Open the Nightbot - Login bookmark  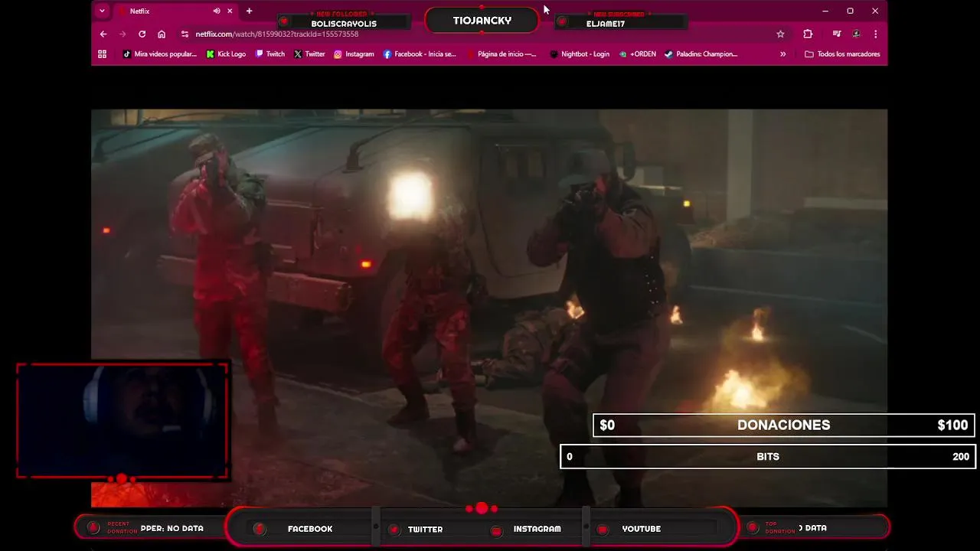[x=580, y=54]
